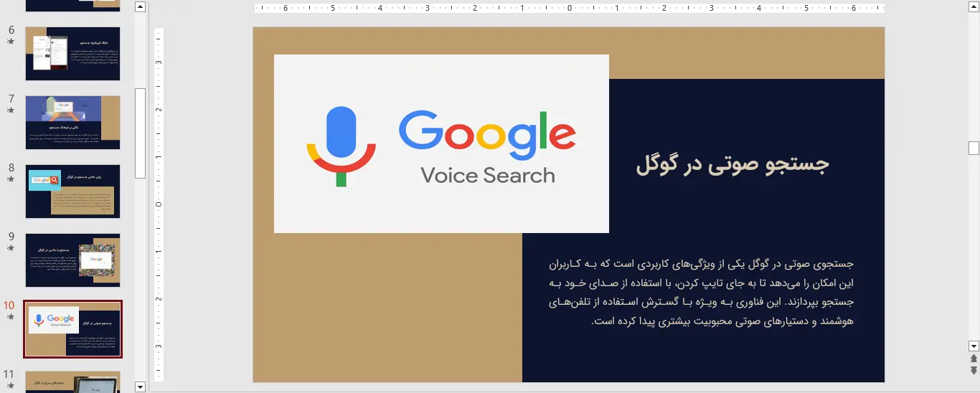Click the vertical ruler beside the slide
Image resolution: width=980 pixels, height=393 pixels.
159,204
